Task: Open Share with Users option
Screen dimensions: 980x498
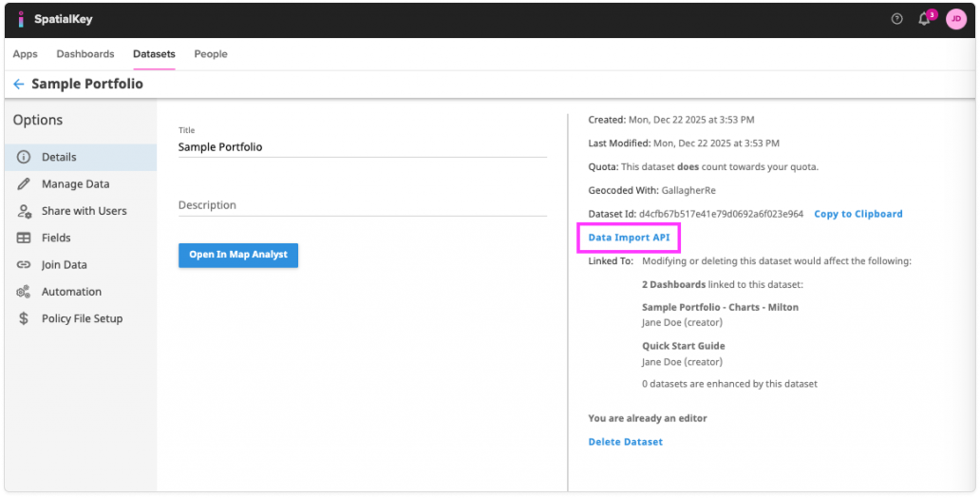Action: point(81,211)
